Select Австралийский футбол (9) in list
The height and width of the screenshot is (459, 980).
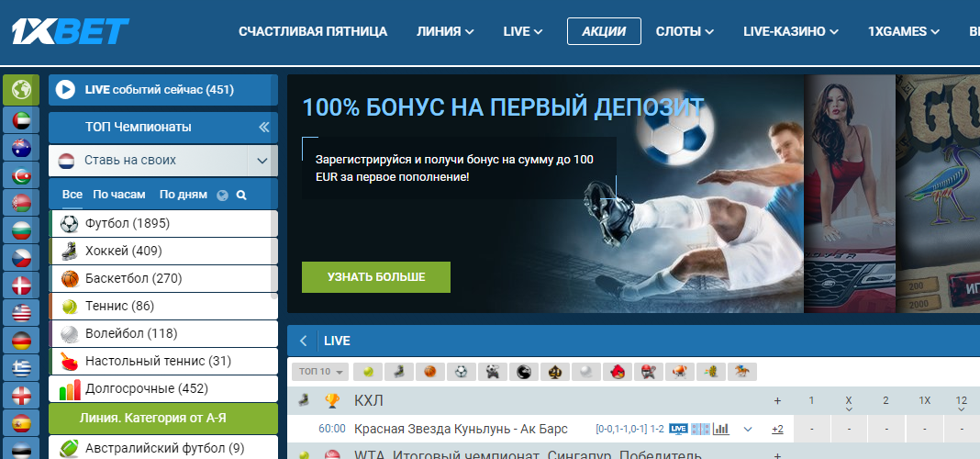(x=163, y=447)
